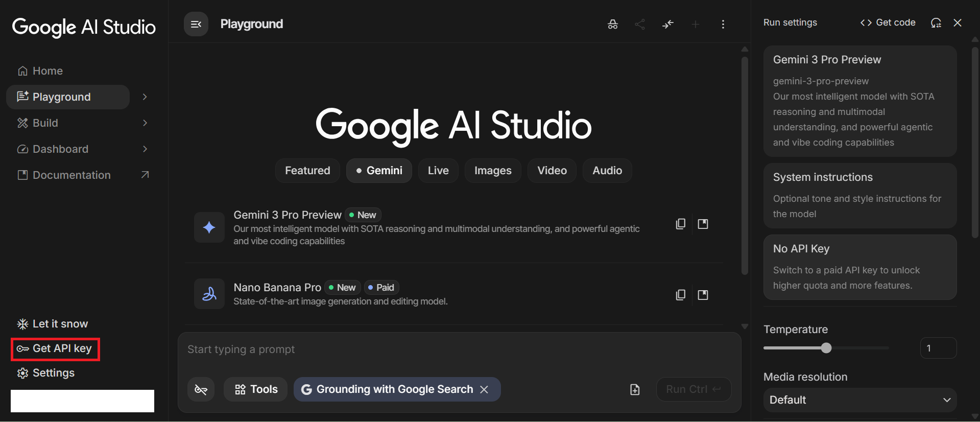
Task: Click the incognito temporary chat icon
Action: point(612,24)
